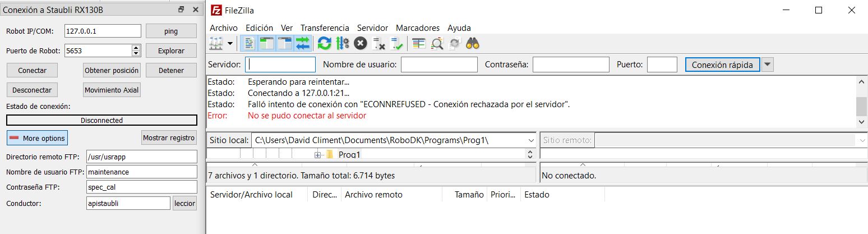Click the Servidor/Archivo local column header
868x234 pixels.
tap(257, 195)
